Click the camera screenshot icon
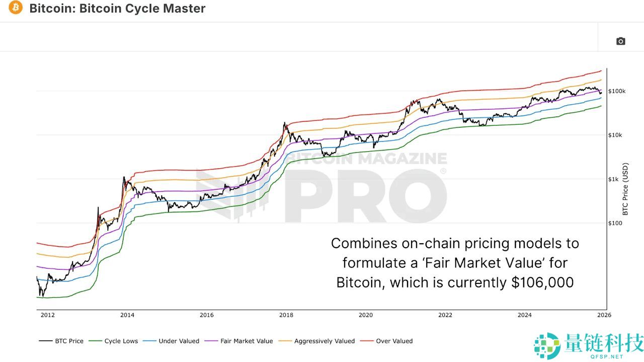644x362 pixels. (x=620, y=41)
